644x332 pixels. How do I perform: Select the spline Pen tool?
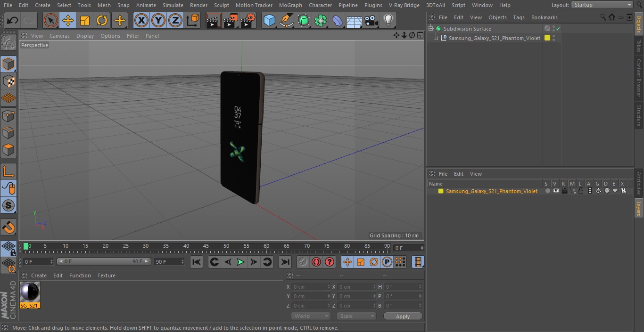coord(287,20)
